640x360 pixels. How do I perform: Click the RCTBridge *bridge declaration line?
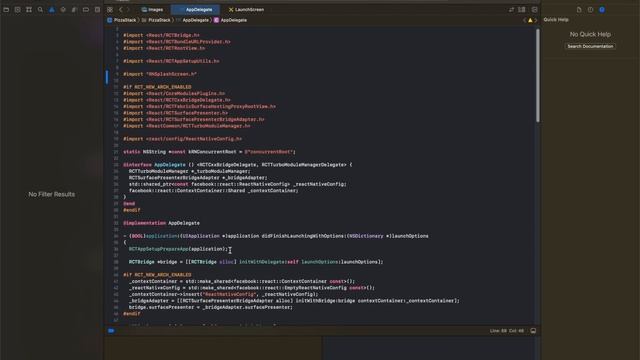point(256,262)
